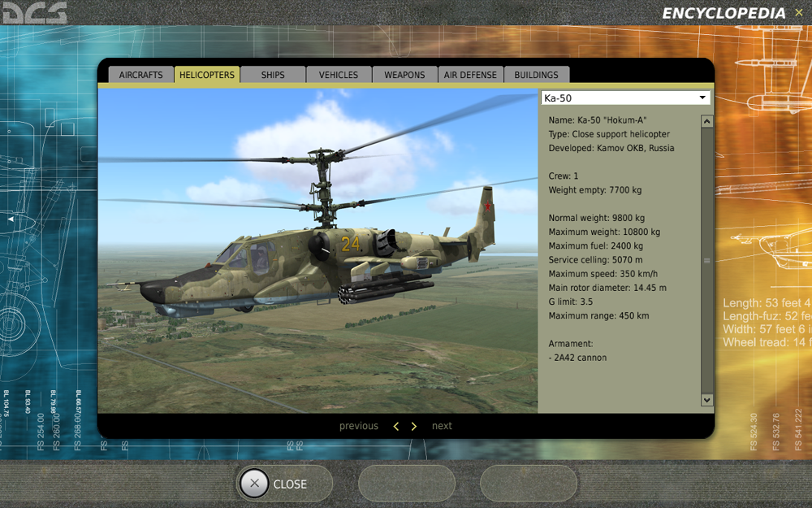Image resolution: width=812 pixels, height=508 pixels.
Task: Click 'Service celling: 5070 m' text
Action: 595,260
